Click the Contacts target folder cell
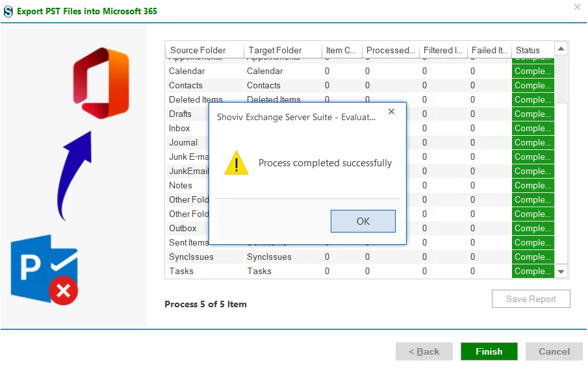Image resolution: width=588 pixels, height=367 pixels. pos(283,85)
